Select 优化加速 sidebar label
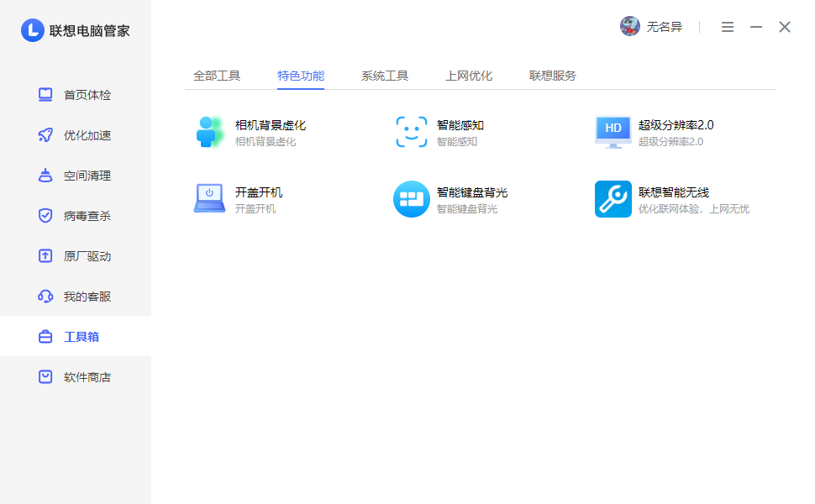The image size is (815, 504). pyautogui.click(x=87, y=135)
